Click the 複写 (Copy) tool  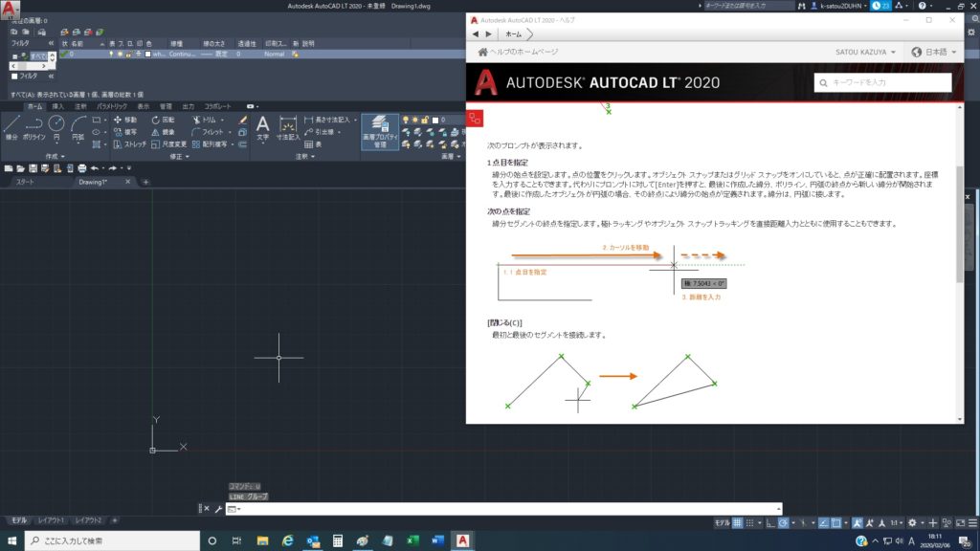point(125,132)
